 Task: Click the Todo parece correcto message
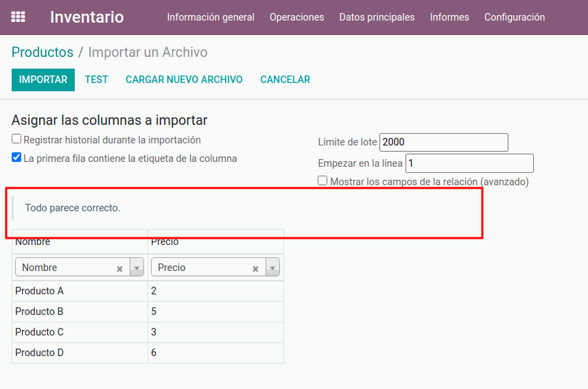tap(72, 208)
